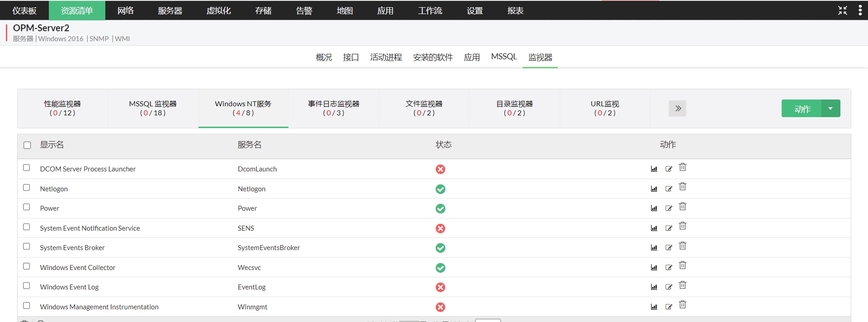Switch to the 概况 tab
This screenshot has height=322, width=868.
tap(324, 57)
